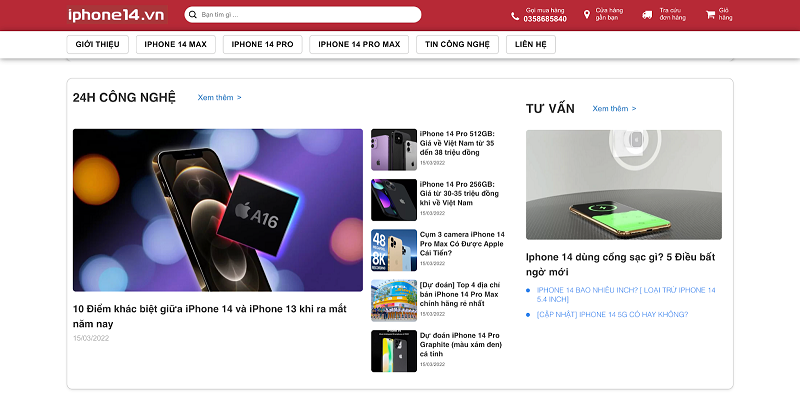Click the search magnifier icon
The width and height of the screenshot is (800, 402).
(x=192, y=15)
